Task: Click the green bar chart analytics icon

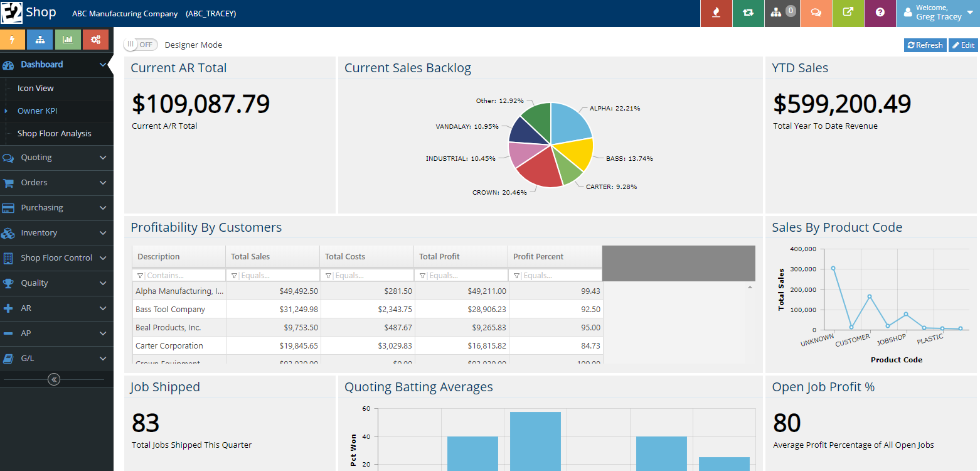Action: coord(68,39)
